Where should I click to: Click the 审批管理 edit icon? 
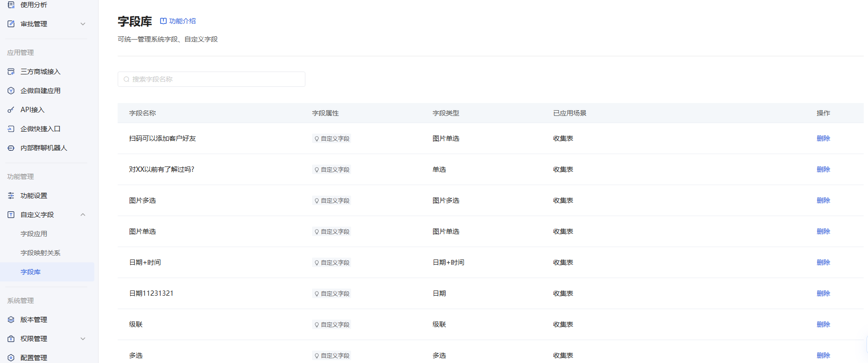(11, 24)
